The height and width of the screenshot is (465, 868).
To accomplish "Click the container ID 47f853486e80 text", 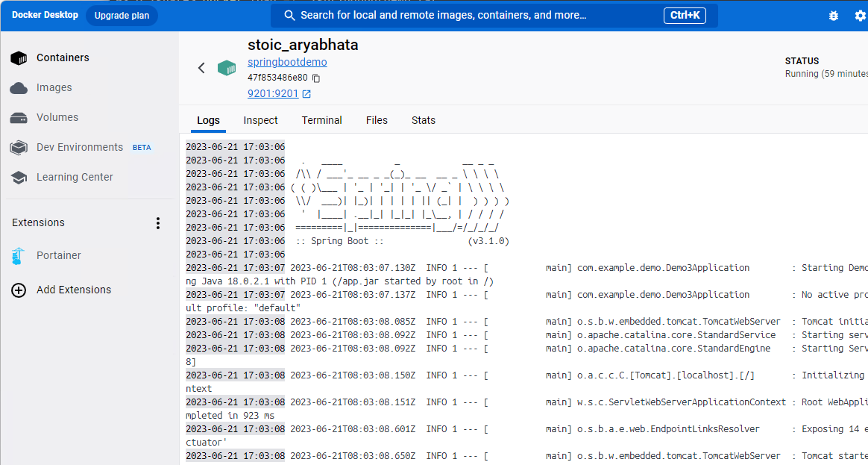I will [x=277, y=78].
